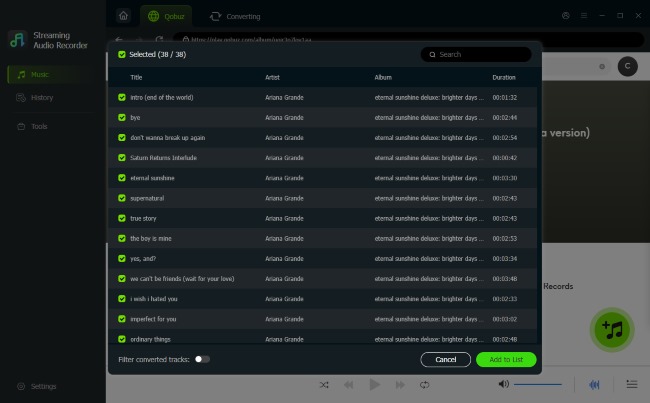The image size is (650, 403).
Task: Uncheck we can't be friends checkbox
Action: click(121, 279)
